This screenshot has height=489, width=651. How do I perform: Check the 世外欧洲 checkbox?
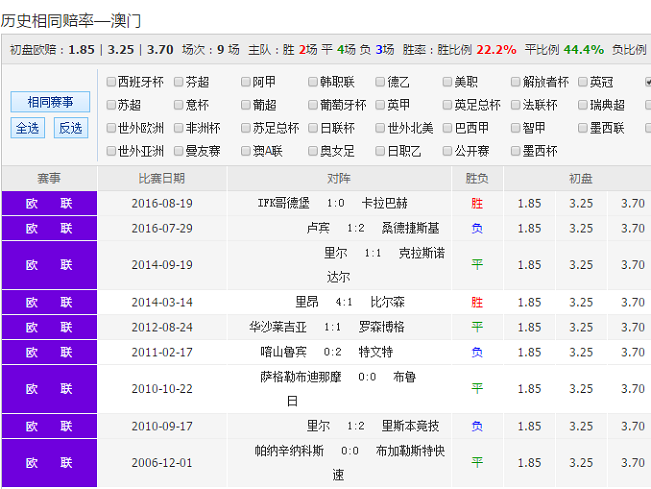[111, 128]
